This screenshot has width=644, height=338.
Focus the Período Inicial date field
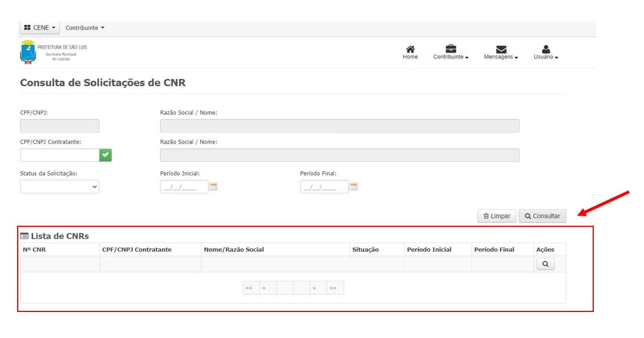point(184,187)
